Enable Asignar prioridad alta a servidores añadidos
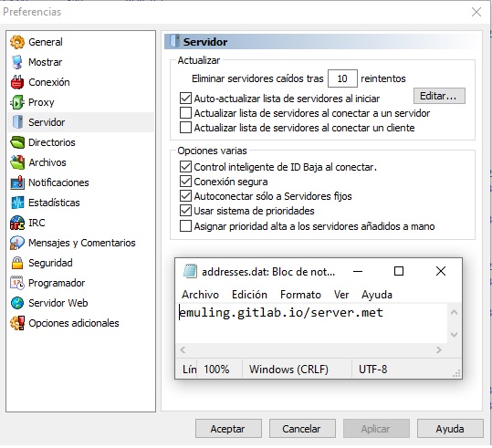492x448 pixels. tap(185, 226)
